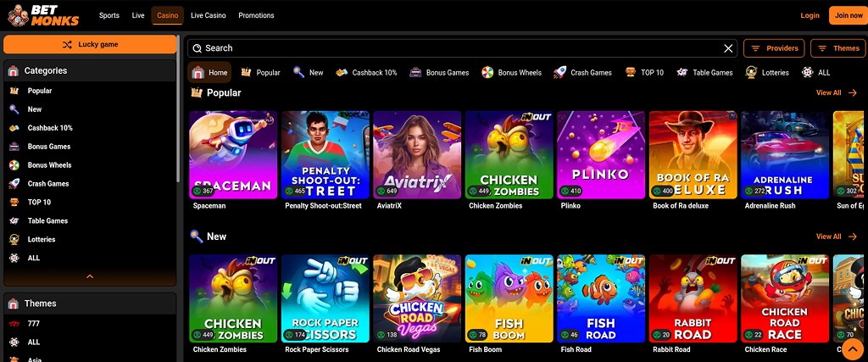Click the Themes sidebar header
This screenshot has width=868, height=362.
tap(90, 304)
